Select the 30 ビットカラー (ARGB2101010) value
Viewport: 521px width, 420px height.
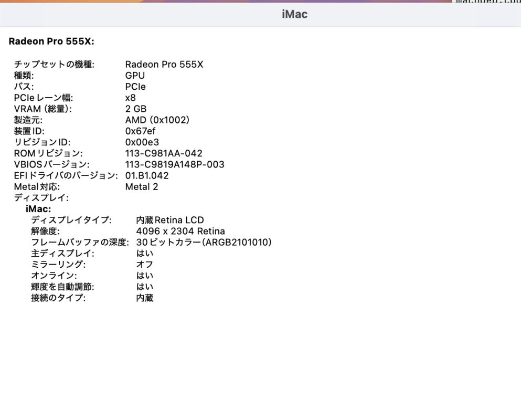click(x=204, y=243)
